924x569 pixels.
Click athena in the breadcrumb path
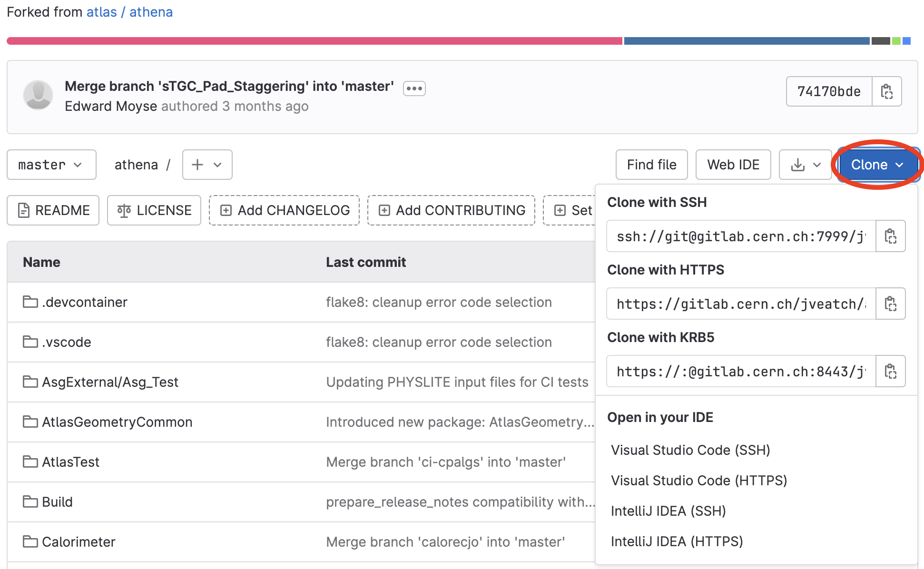(x=136, y=165)
